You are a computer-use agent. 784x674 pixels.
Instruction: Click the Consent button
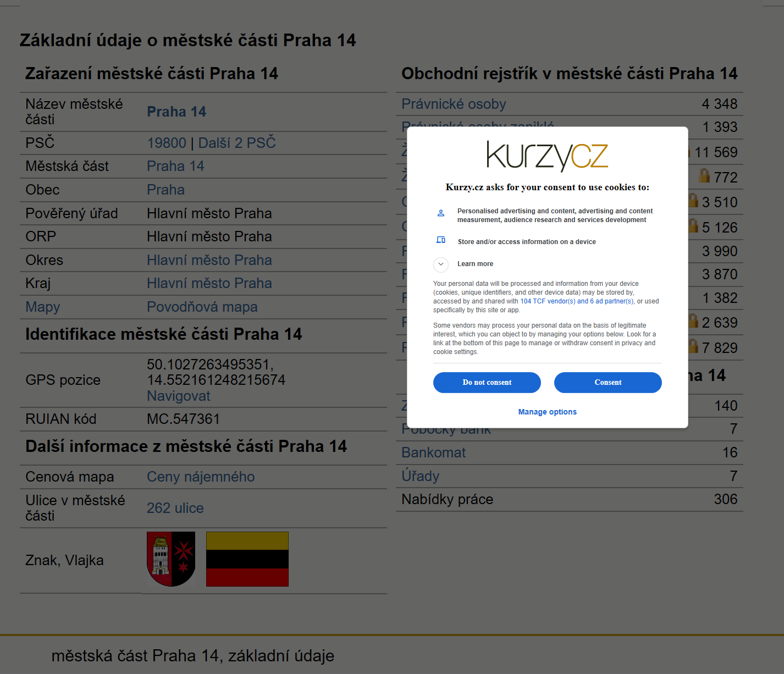[608, 383]
